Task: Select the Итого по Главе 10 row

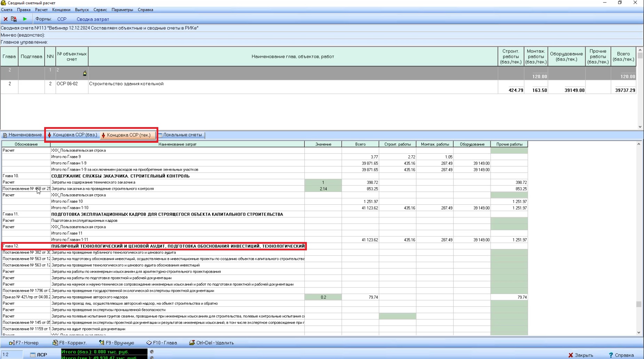Action: tap(264, 202)
